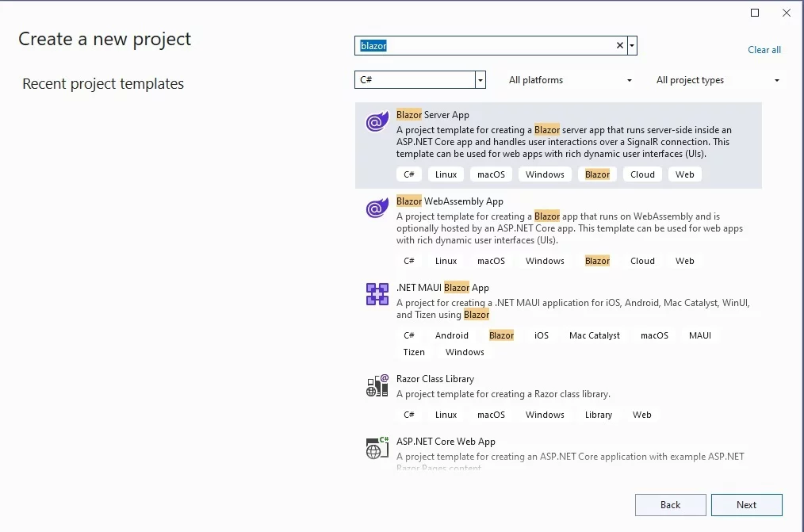Click the Web tag under Razor Class Library
The width and height of the screenshot is (804, 532).
point(642,415)
